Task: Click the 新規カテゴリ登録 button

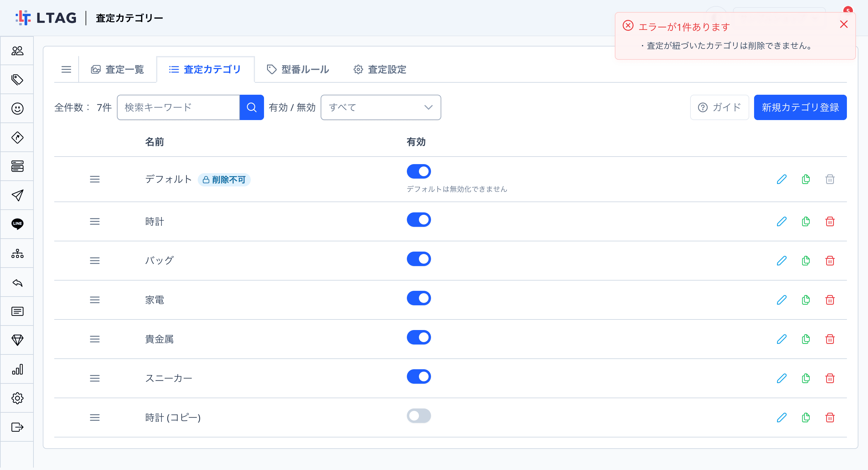Action: click(800, 107)
